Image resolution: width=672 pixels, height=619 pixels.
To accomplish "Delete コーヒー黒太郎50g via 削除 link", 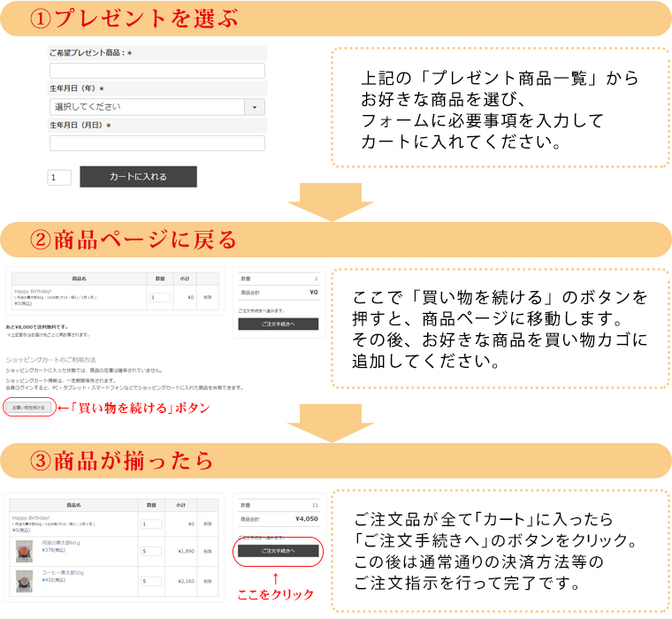I will pyautogui.click(x=207, y=580).
